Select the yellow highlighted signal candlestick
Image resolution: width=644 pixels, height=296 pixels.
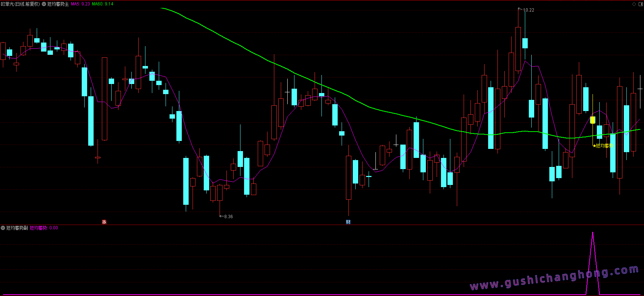(593, 120)
